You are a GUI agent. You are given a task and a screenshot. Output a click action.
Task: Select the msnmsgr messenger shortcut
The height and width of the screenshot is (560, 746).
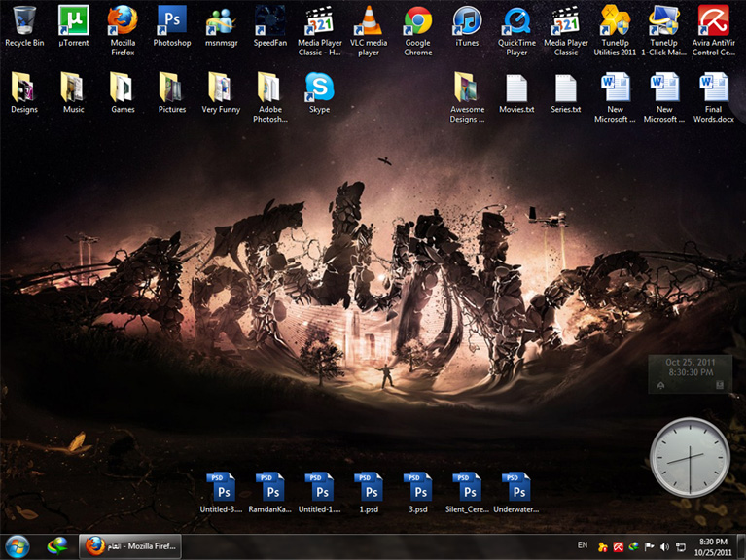[221, 26]
